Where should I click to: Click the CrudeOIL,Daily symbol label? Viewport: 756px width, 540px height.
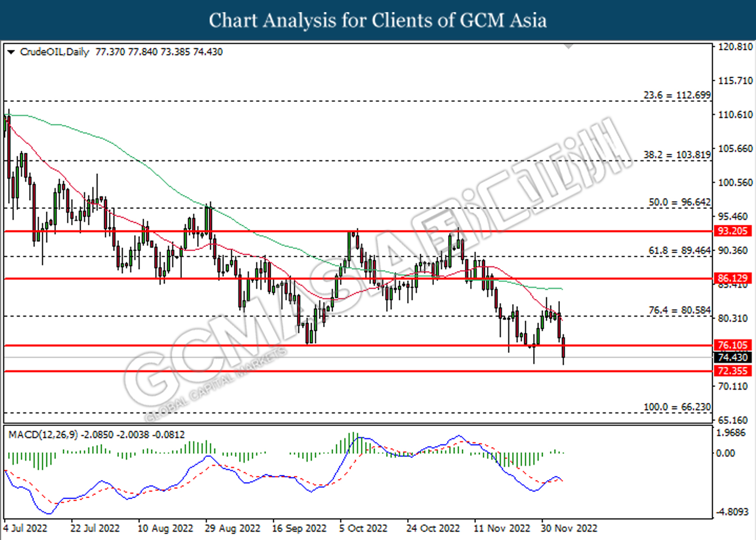[54, 52]
